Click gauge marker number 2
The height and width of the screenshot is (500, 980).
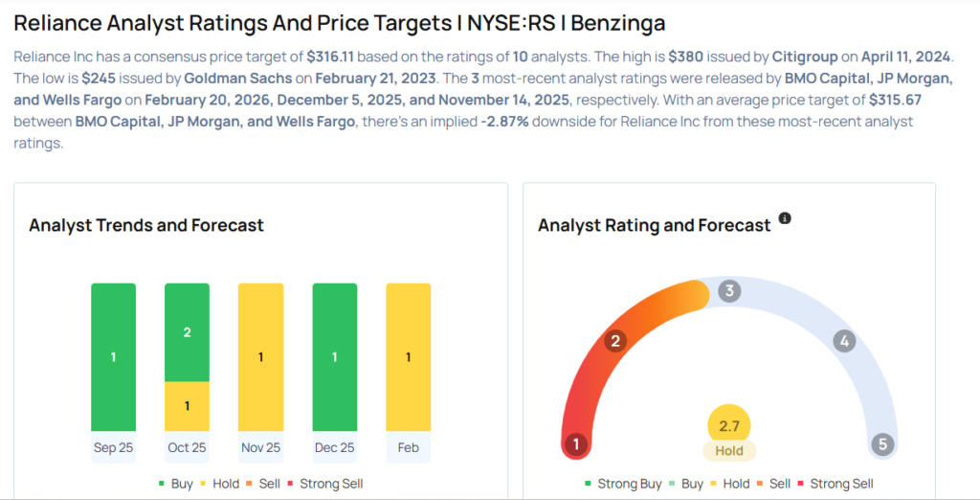click(616, 341)
